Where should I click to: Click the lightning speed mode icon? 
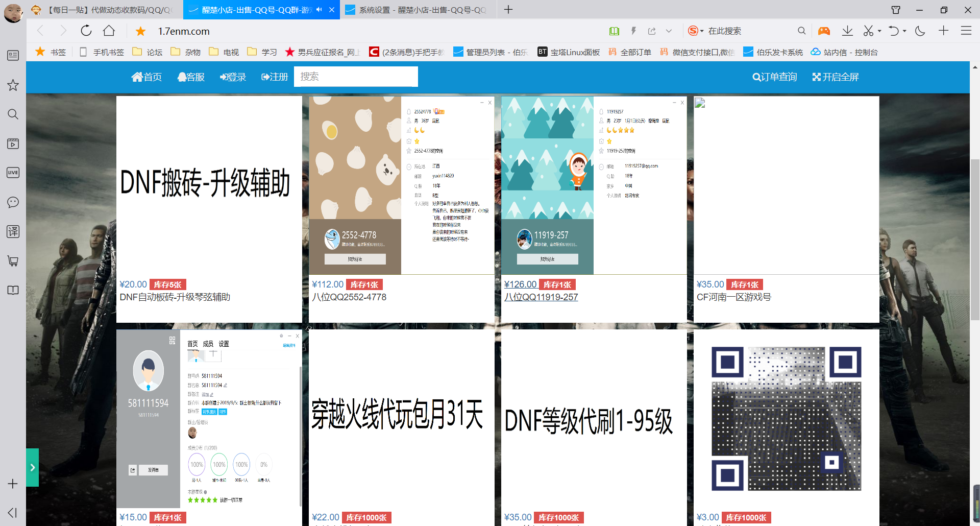pyautogui.click(x=633, y=31)
